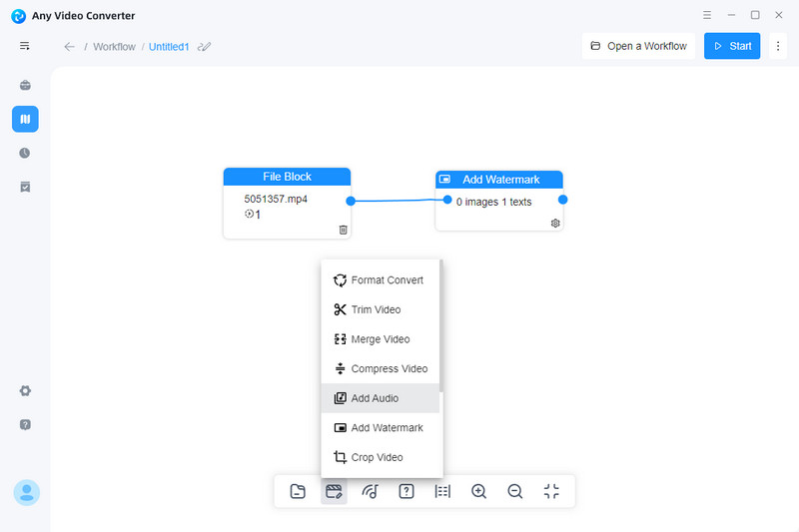Click the popup menu scrollbar
The image size is (799, 532).
click(440, 325)
